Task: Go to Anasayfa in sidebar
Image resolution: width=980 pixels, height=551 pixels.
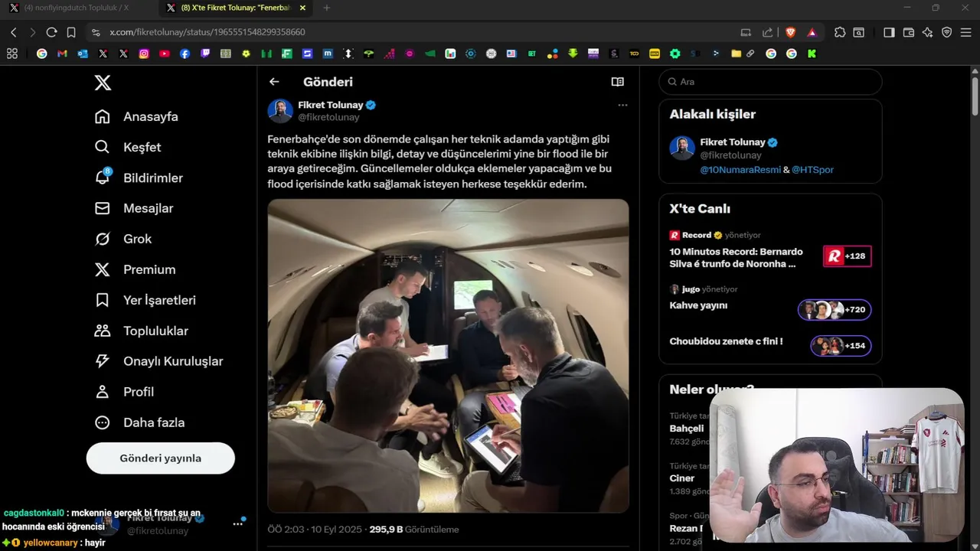Action: pyautogui.click(x=136, y=116)
